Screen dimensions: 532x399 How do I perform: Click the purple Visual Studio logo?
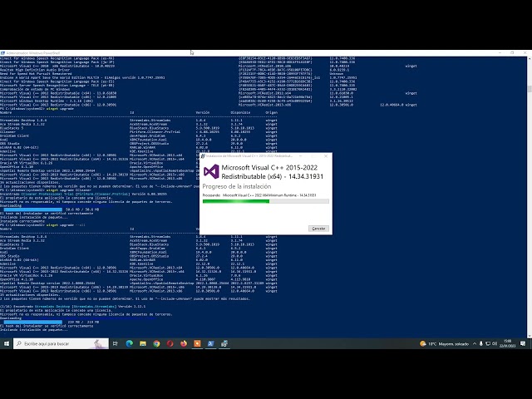(x=211, y=171)
